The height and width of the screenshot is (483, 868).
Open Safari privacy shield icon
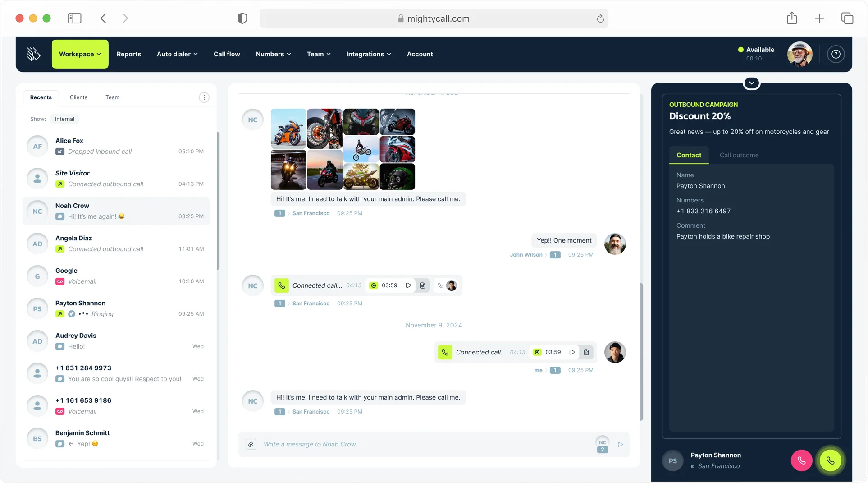[x=242, y=18]
